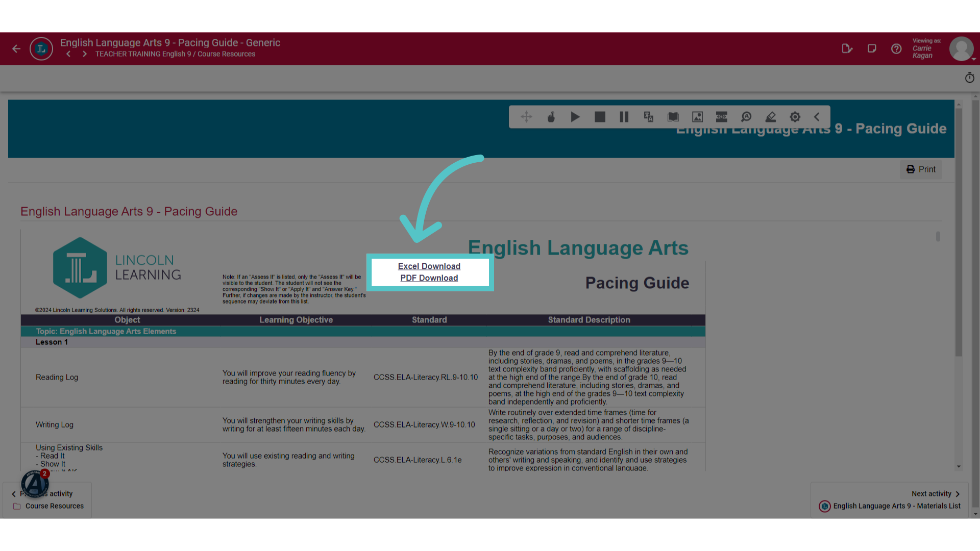Stop the read-aloud playback
Screen dimensions: 980x551
click(600, 117)
